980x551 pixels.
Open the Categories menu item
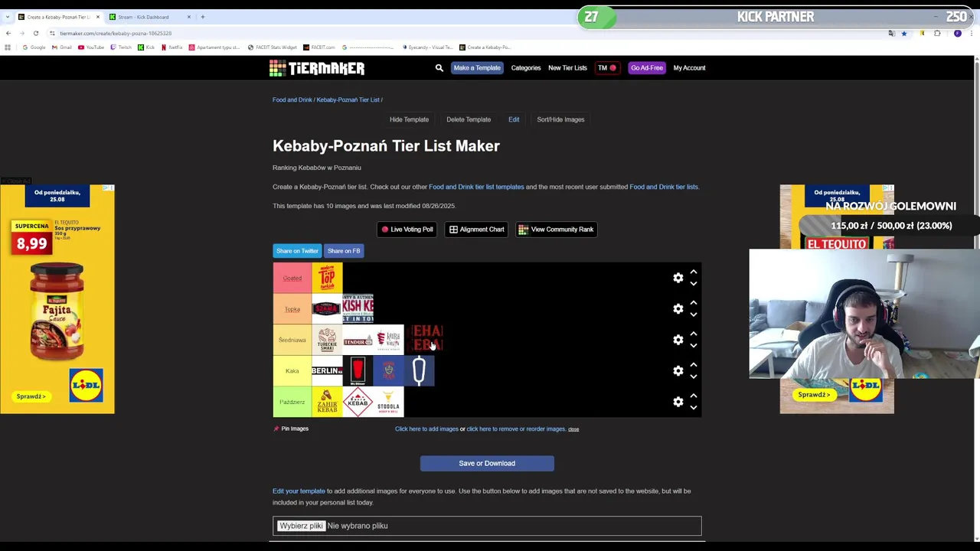tap(526, 68)
